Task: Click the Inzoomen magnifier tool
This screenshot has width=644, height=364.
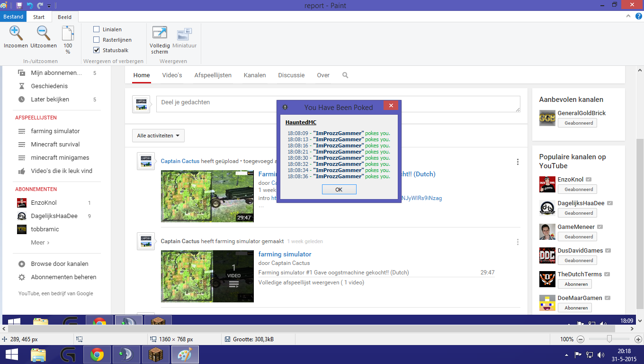Action: (x=16, y=37)
